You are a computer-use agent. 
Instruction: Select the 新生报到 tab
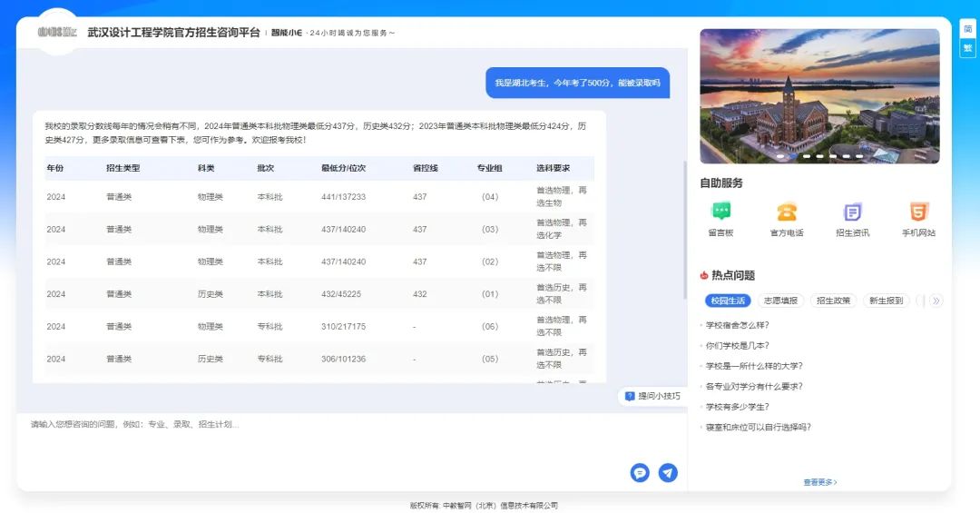click(x=886, y=301)
